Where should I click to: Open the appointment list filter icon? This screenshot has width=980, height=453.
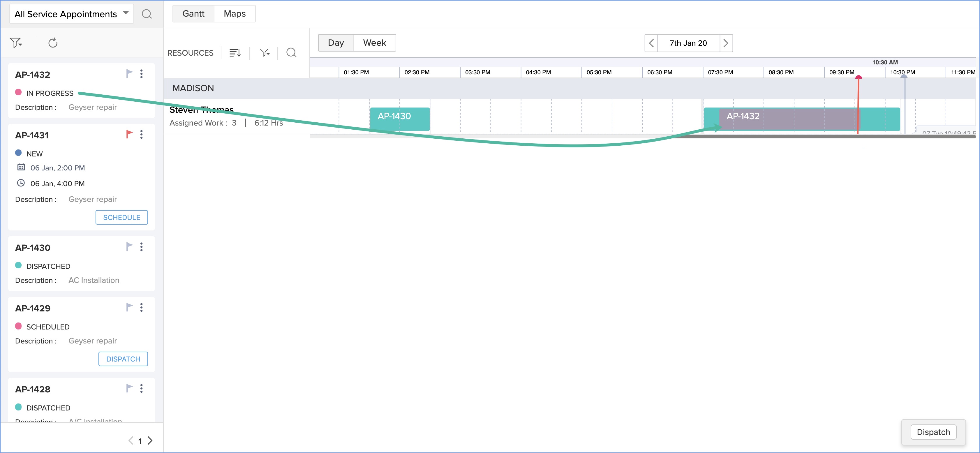coord(16,43)
